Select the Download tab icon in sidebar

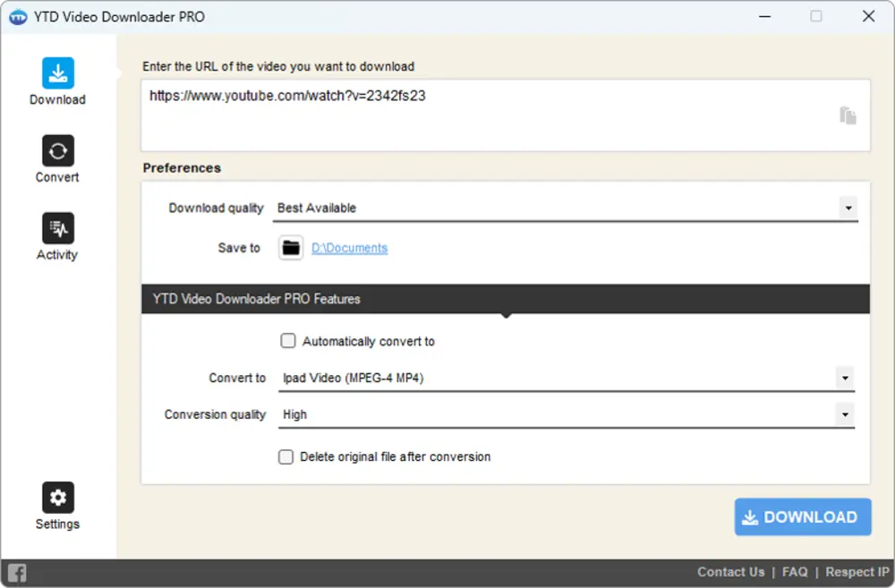[57, 72]
